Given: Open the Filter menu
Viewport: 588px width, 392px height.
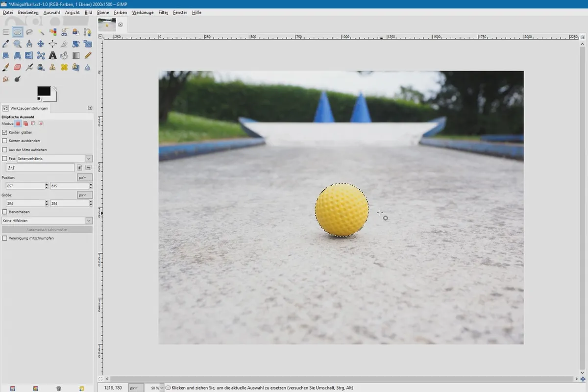Looking at the screenshot, I should 163,12.
